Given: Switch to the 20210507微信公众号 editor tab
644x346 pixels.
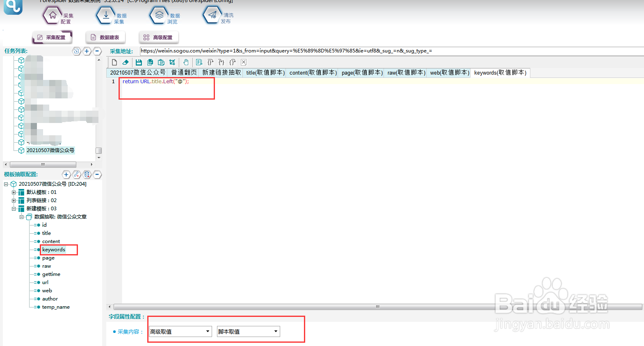Looking at the screenshot, I should point(137,73).
